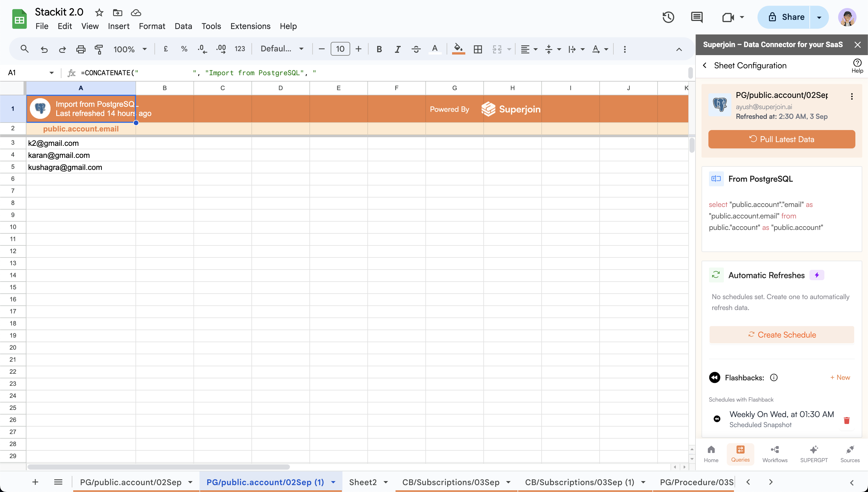Screen dimensions: 868x492
Task: Expand Share button dropdown arrow
Action: click(x=819, y=17)
